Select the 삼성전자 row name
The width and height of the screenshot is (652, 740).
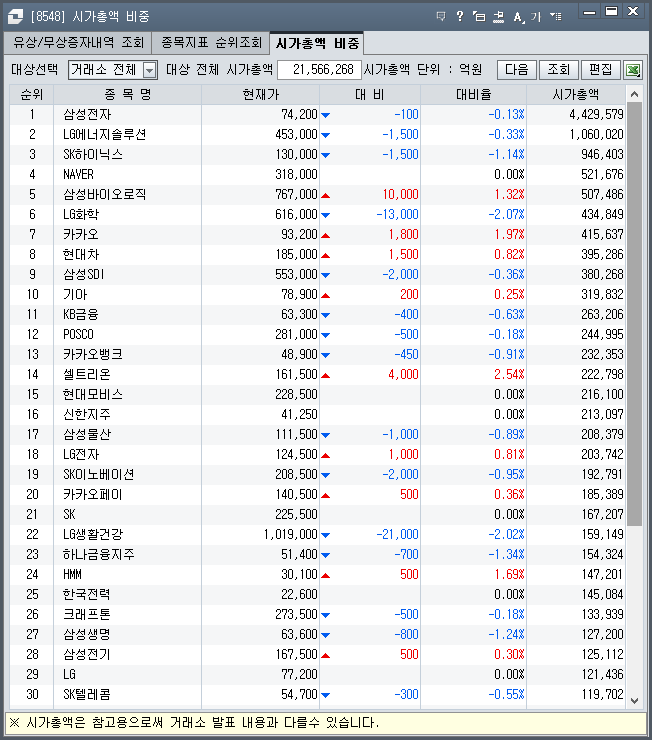tap(87, 115)
